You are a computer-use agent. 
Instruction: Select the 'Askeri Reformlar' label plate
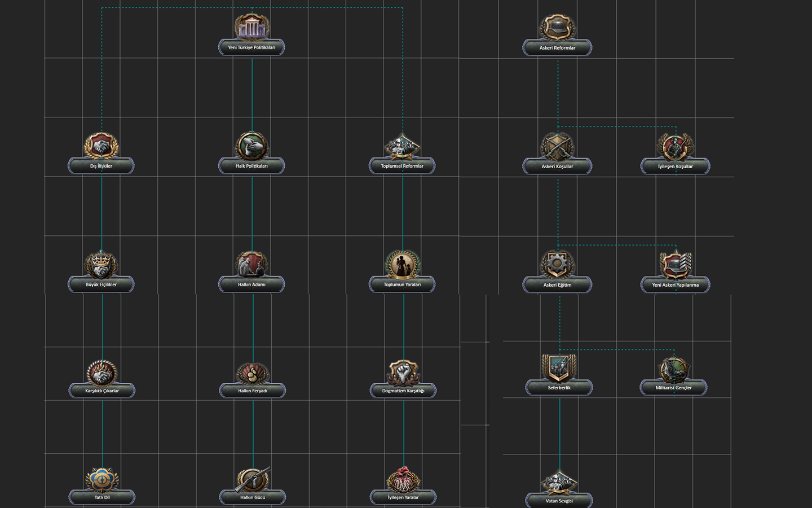557,48
